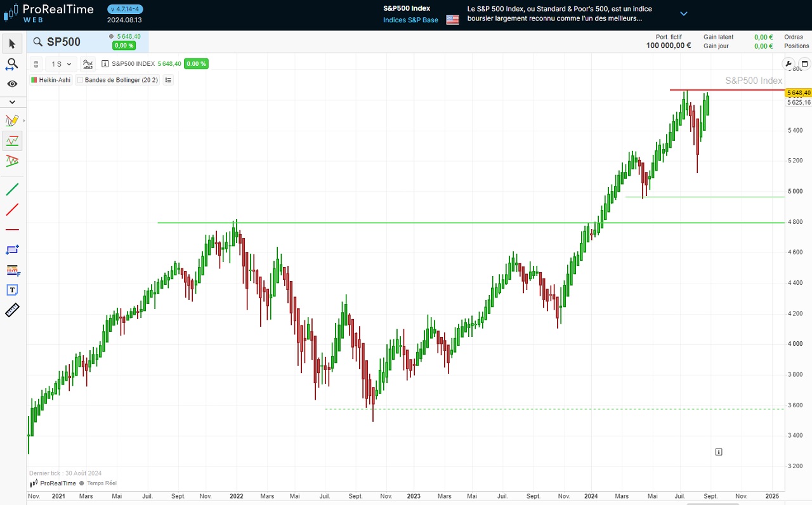Click the yellow 5 648,40 price label
This screenshot has height=505, width=812.
[x=799, y=93]
